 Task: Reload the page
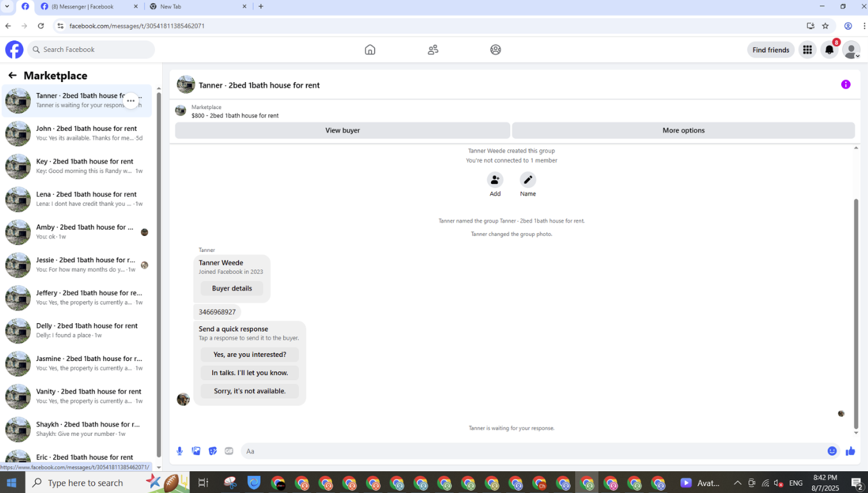[x=41, y=26]
